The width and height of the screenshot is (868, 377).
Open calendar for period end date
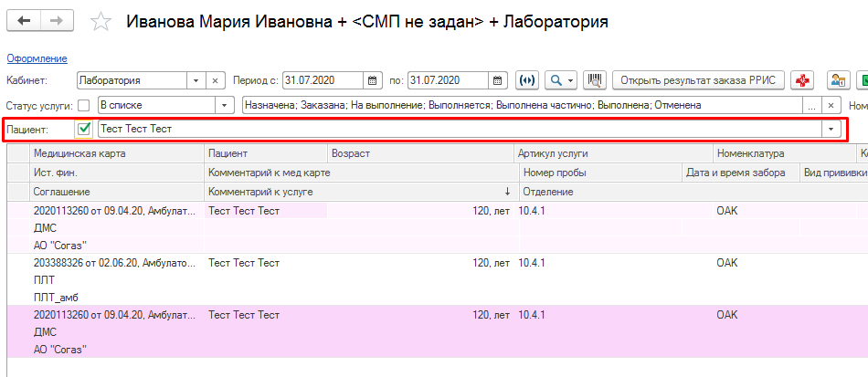coord(496,80)
